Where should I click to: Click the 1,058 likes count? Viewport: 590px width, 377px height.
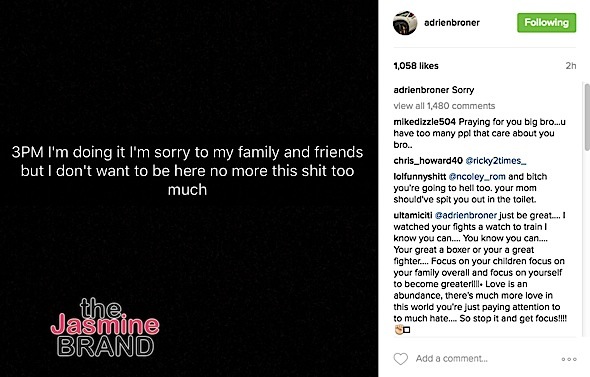point(416,66)
